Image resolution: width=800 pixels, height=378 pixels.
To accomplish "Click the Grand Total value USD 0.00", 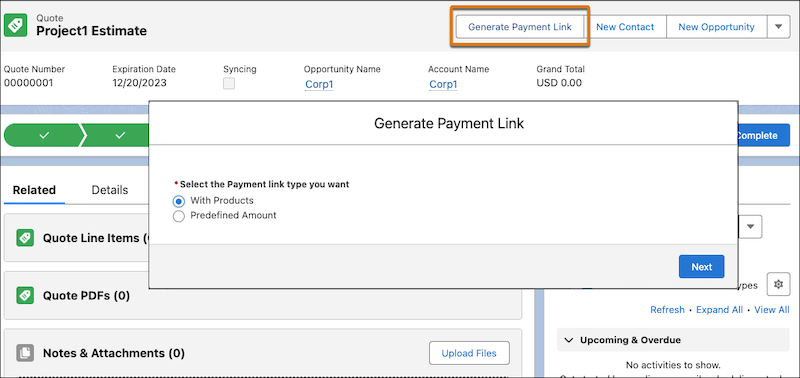I will (559, 83).
